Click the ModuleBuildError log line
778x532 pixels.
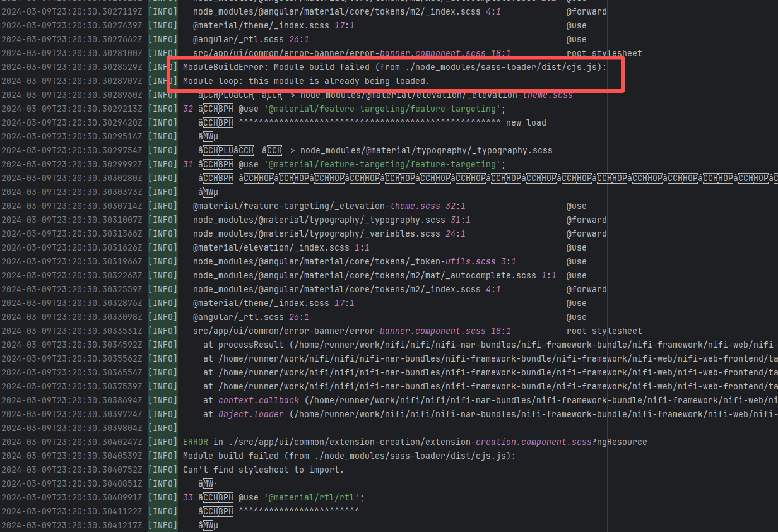394,67
